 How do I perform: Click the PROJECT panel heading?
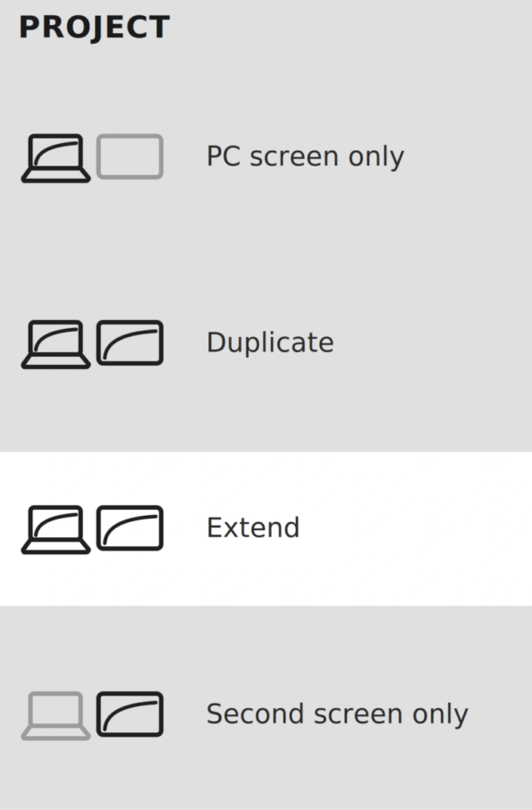point(95,28)
